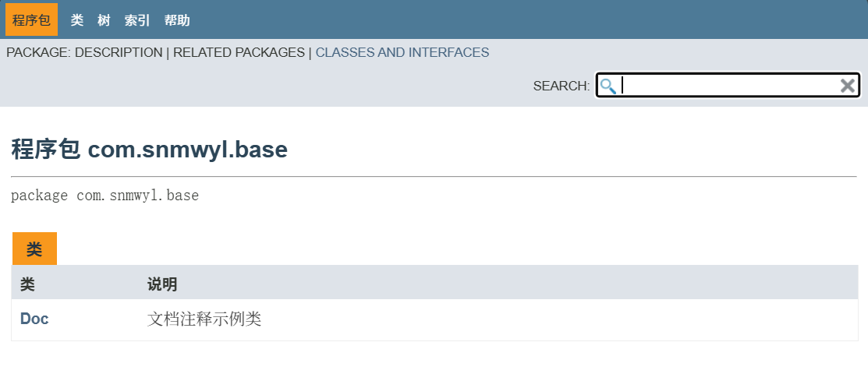Image resolution: width=868 pixels, height=388 pixels.
Task: Focus the search input field
Action: coord(729,86)
